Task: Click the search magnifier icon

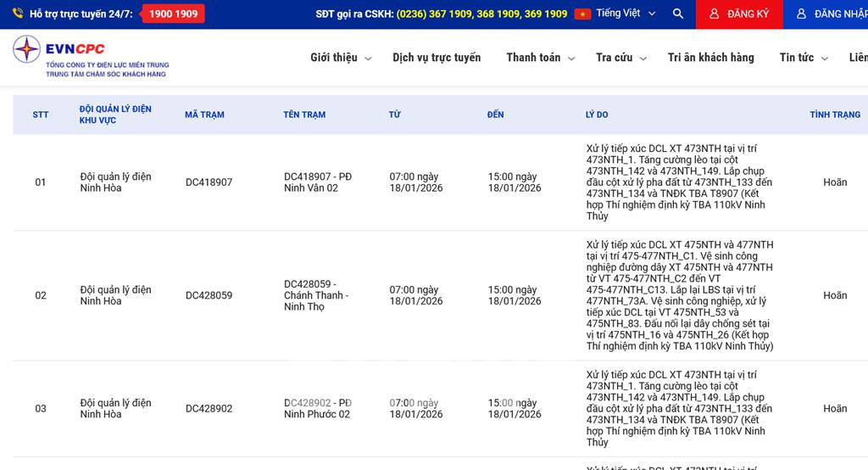Action: (677, 14)
